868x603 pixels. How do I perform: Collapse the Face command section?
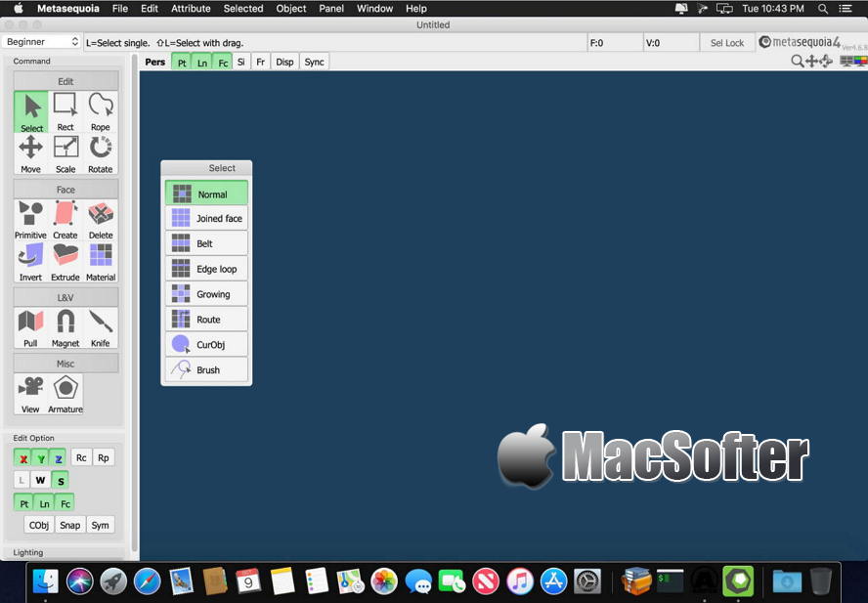65,190
